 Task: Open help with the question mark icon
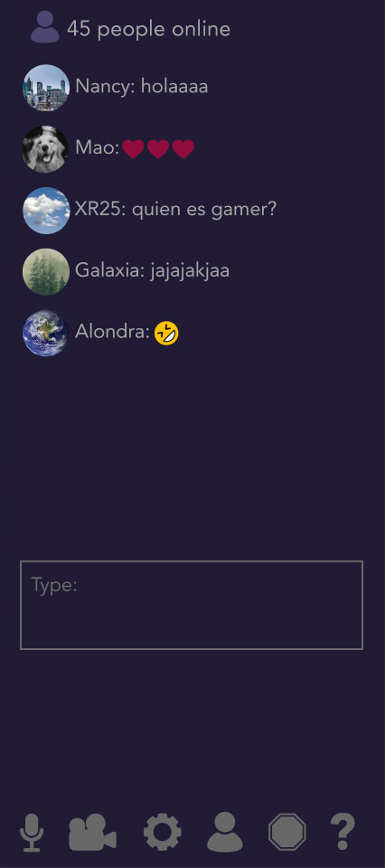343,832
